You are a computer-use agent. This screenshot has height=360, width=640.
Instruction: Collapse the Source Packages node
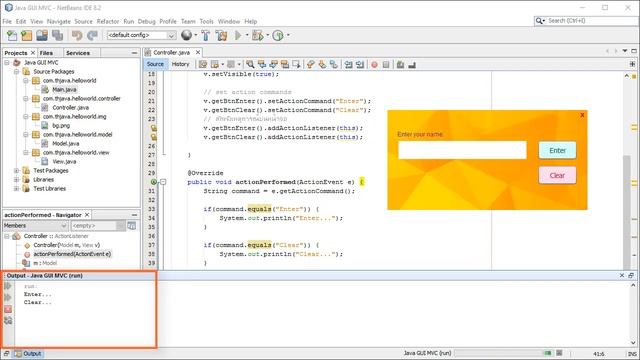(x=16, y=71)
